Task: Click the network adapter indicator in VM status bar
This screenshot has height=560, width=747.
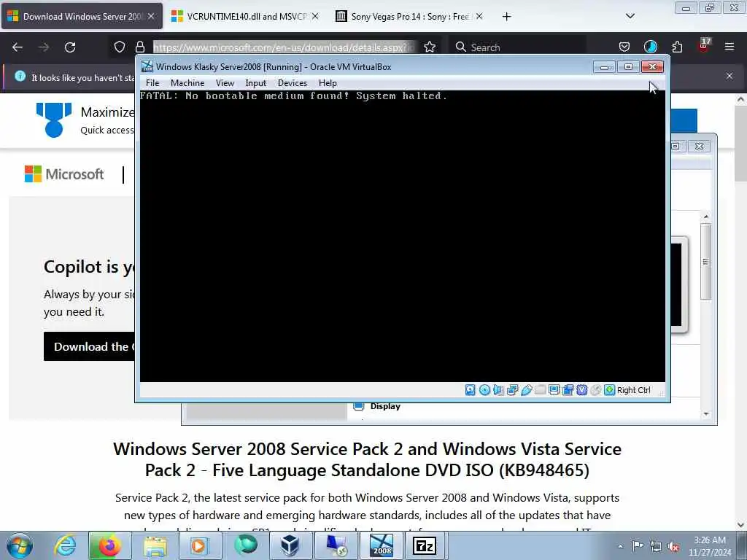Action: coord(513,390)
